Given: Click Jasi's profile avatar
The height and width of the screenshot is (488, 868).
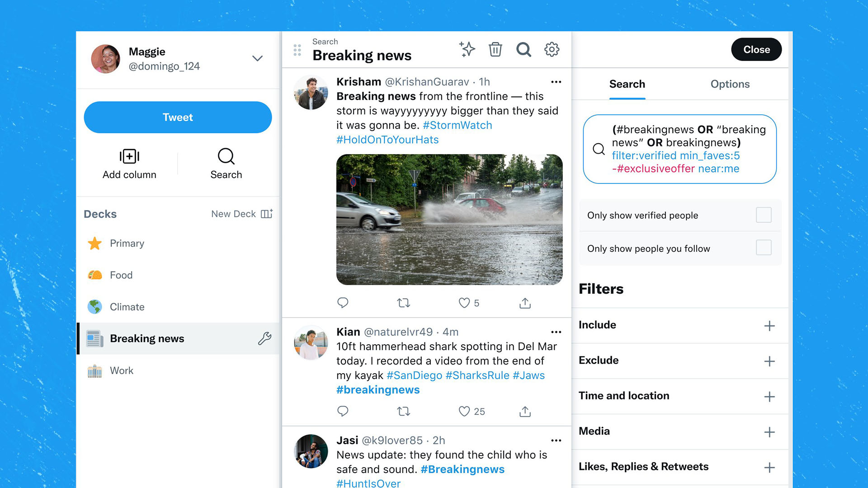Looking at the screenshot, I should tap(311, 451).
